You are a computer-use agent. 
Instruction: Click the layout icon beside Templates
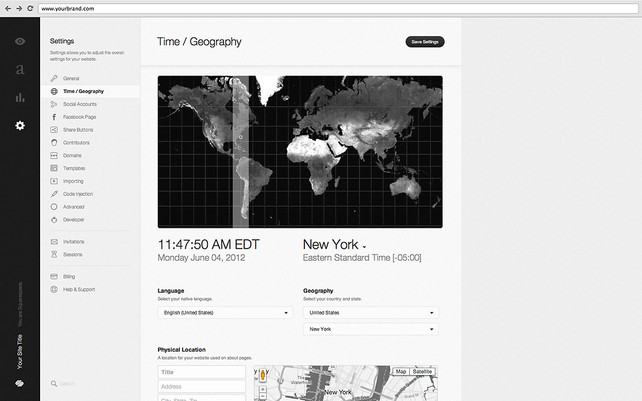point(54,168)
